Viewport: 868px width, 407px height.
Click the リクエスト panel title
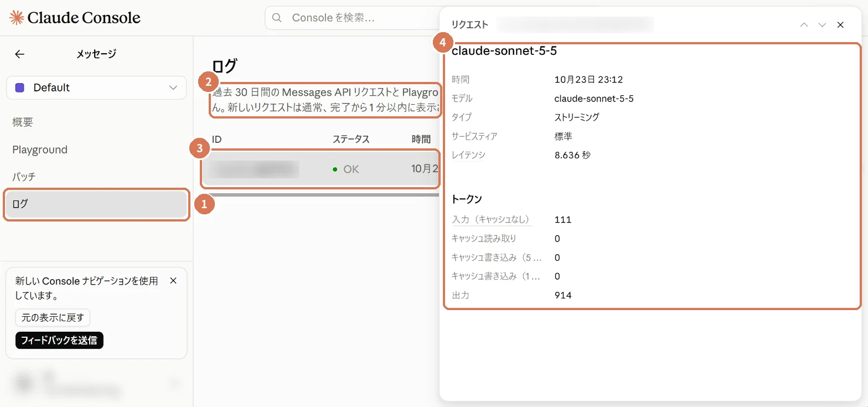(470, 24)
